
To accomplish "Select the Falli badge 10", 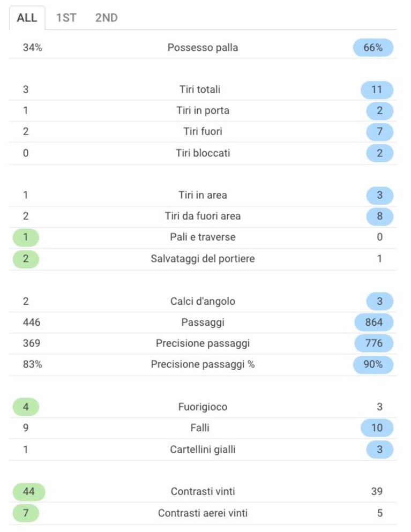I will [377, 428].
